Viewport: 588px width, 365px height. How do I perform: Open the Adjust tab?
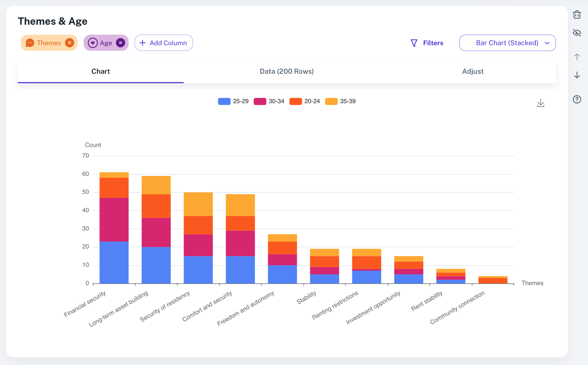click(x=473, y=71)
